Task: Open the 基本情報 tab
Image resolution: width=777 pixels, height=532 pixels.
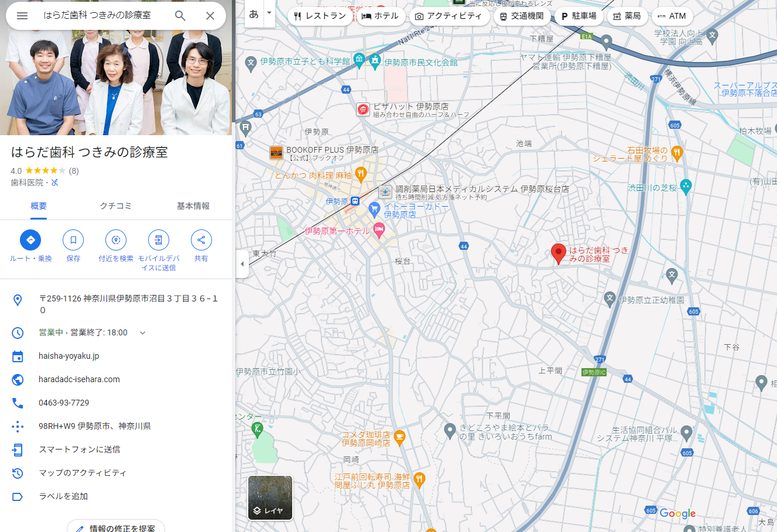Action: tap(194, 206)
